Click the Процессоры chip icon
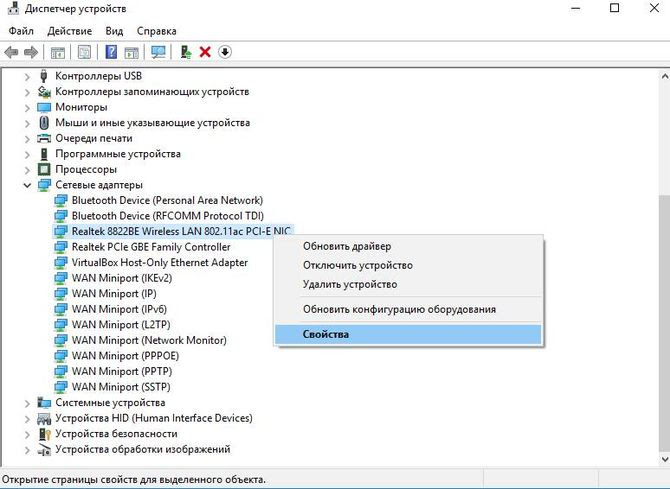 [x=44, y=169]
